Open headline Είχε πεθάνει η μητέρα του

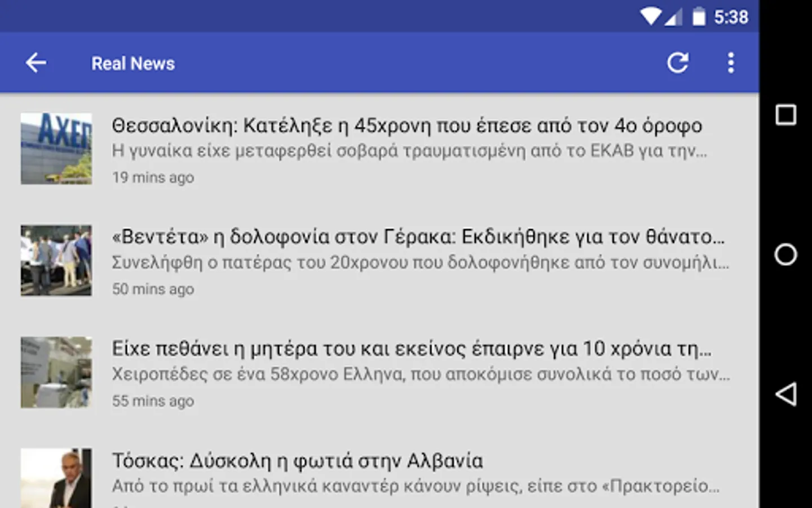pyautogui.click(x=412, y=348)
